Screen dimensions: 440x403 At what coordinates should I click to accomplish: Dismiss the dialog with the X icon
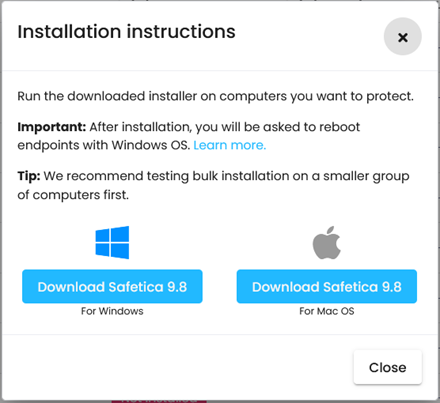pyautogui.click(x=402, y=37)
